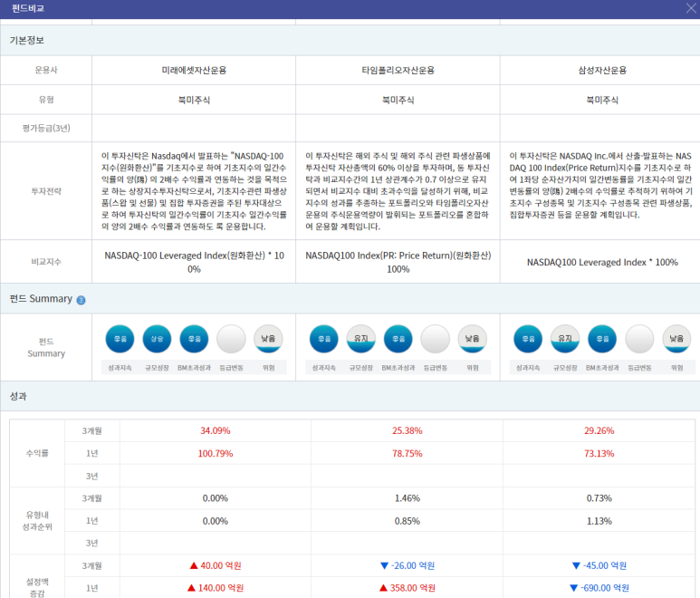The width and height of the screenshot is (700, 598).
Task: Open the 펀드 Summary help question icon
Action: tap(81, 300)
